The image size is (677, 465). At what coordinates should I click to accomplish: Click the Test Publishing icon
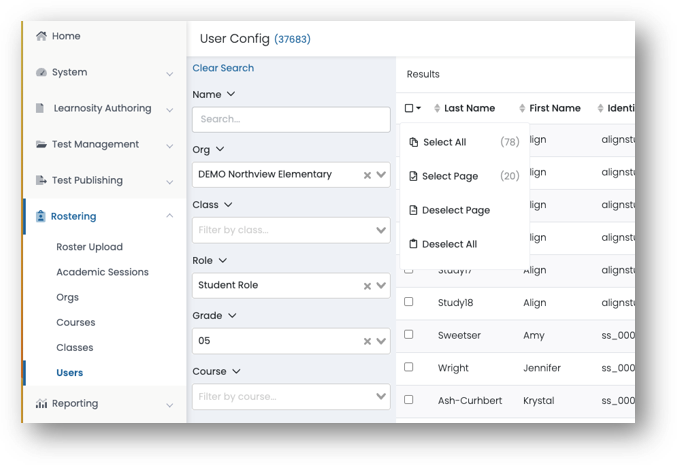(41, 181)
